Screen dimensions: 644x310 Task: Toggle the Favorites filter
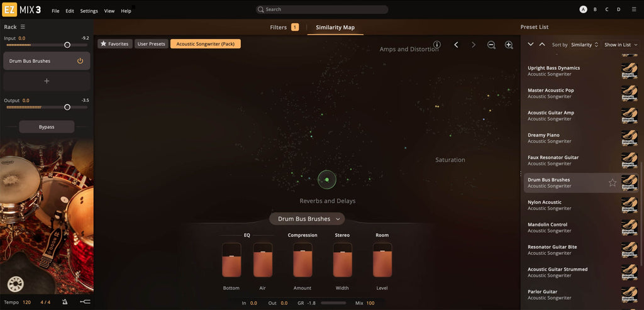[115, 43]
